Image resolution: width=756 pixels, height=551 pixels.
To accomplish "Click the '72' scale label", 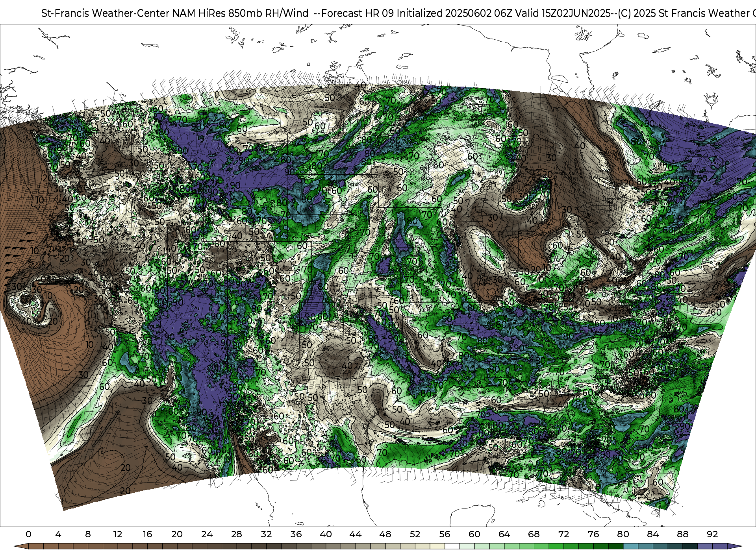I will pyautogui.click(x=563, y=534).
